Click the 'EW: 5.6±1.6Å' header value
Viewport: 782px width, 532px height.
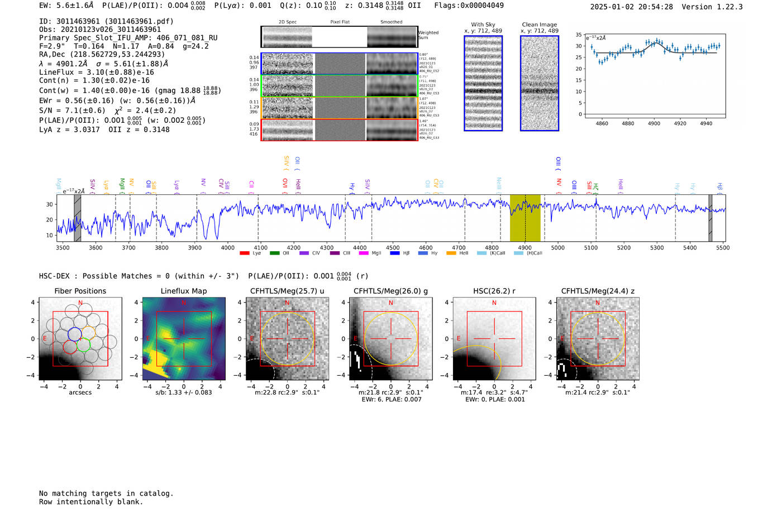pyautogui.click(x=66, y=6)
